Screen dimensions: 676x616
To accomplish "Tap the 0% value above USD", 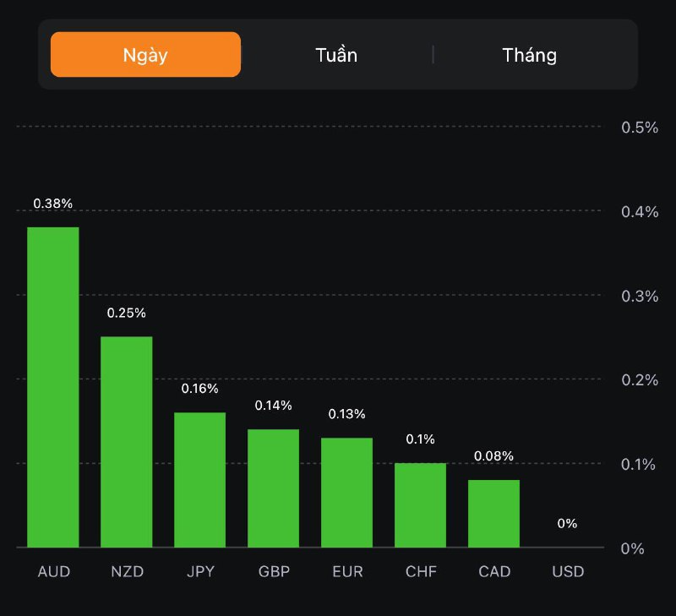I will 568,524.
